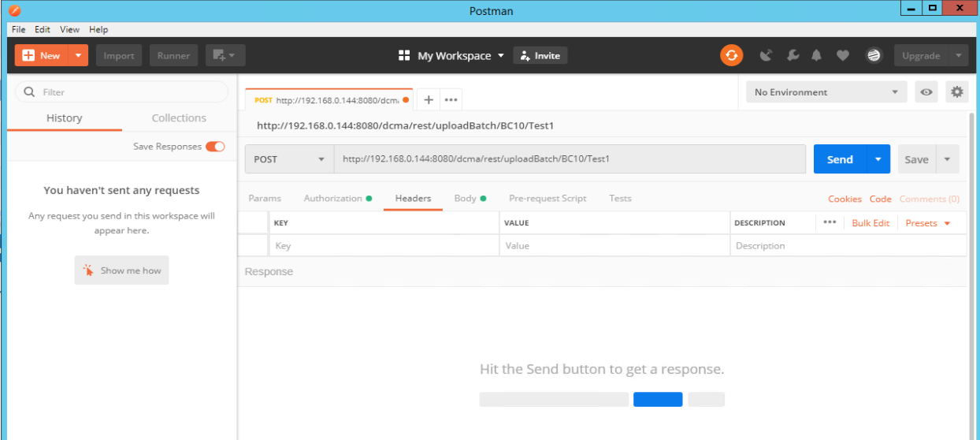Click the request URL input field
The width and height of the screenshot is (980, 440).
point(570,158)
